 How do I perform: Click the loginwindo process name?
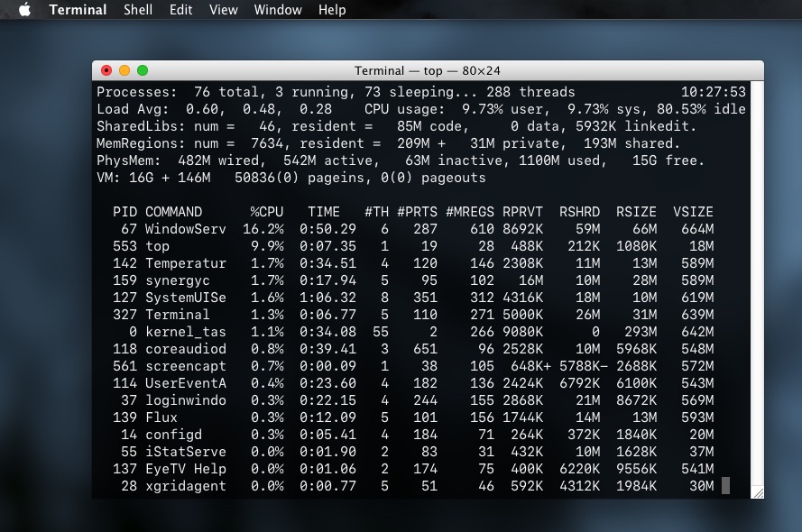[x=185, y=400]
